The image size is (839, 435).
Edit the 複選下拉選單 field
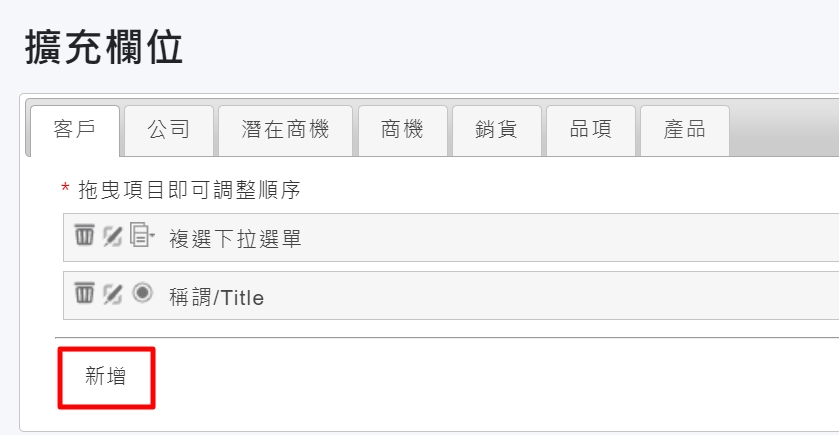(x=113, y=236)
